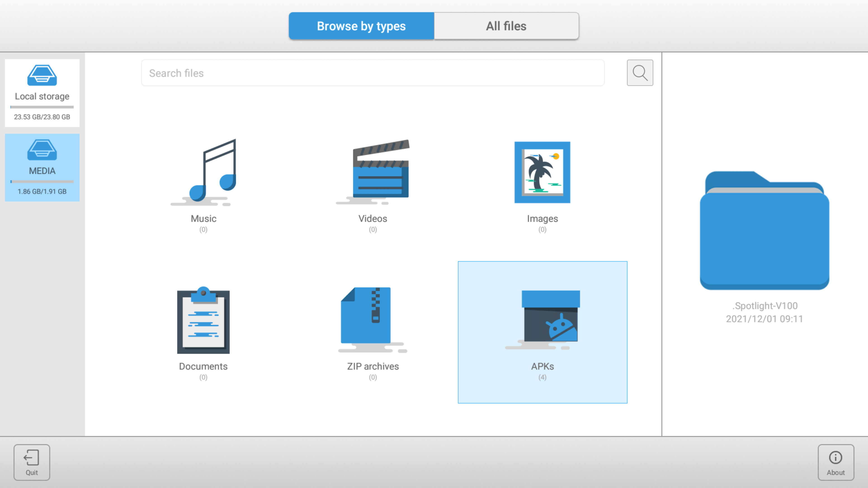Click the Local storage usage bar
Image resolution: width=868 pixels, height=488 pixels.
click(42, 107)
